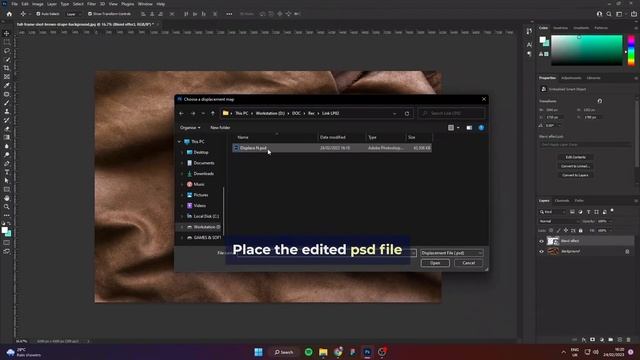Open the Image menu
The height and width of the screenshot is (360, 640).
click(x=38, y=4)
